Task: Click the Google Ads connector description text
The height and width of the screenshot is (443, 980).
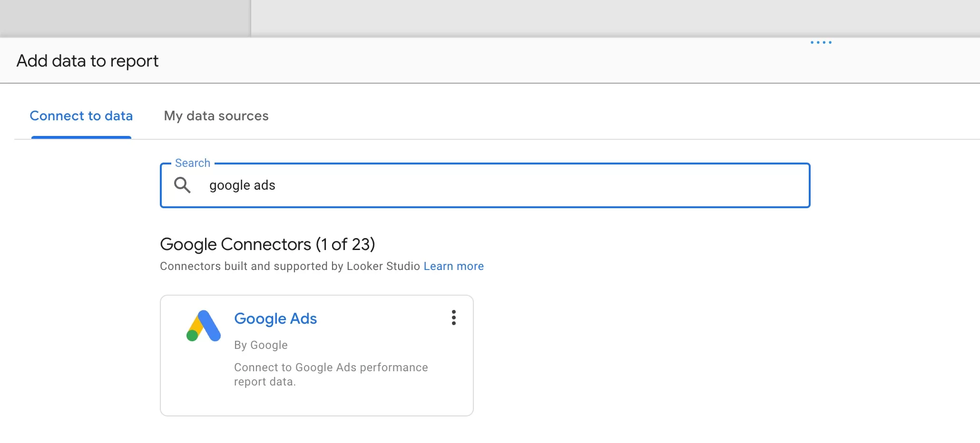Action: (331, 375)
